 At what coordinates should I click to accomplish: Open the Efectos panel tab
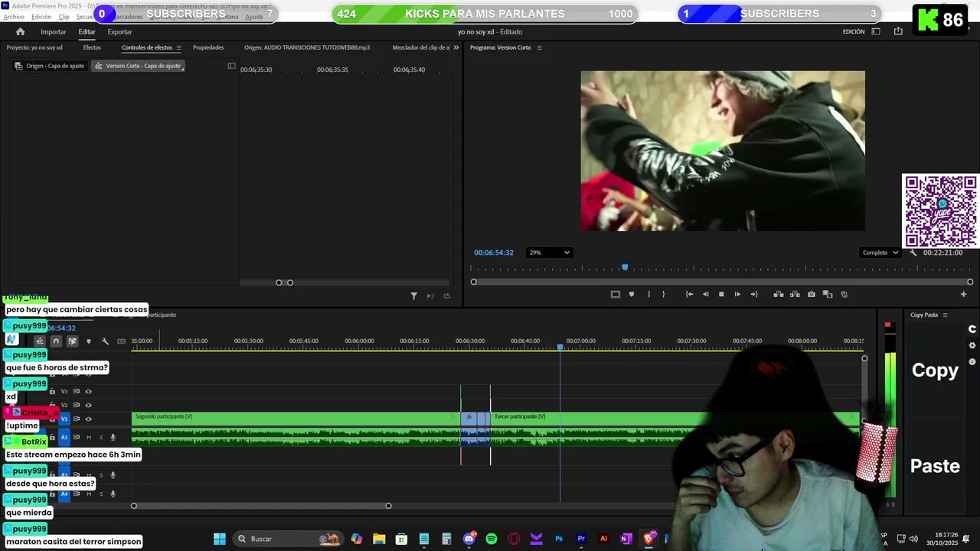coord(92,47)
